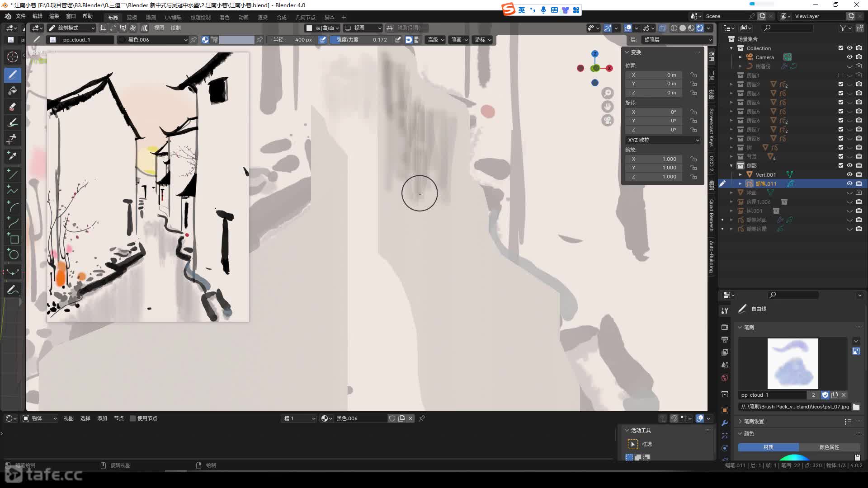This screenshot has width=868, height=488.
Task: Click the outliner search field
Action: 788,28
